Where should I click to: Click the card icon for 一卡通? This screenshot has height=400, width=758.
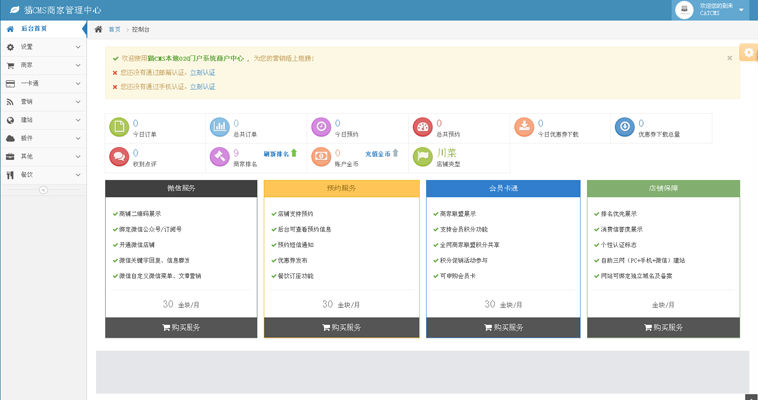10,84
